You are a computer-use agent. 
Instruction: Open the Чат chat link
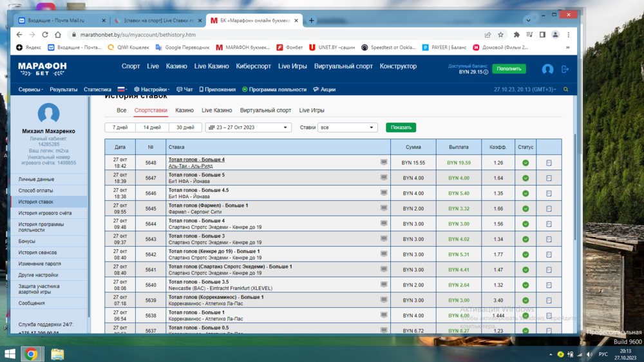click(185, 90)
